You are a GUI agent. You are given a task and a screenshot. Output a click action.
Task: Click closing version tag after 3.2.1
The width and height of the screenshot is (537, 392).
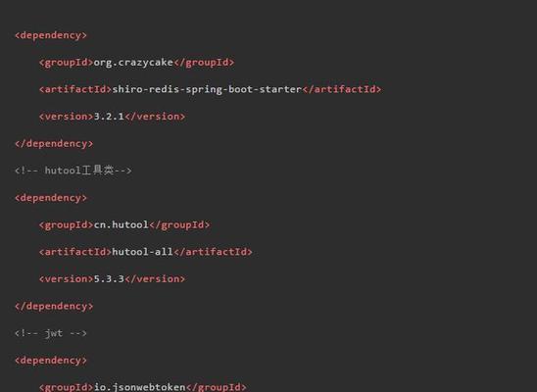[x=155, y=117]
